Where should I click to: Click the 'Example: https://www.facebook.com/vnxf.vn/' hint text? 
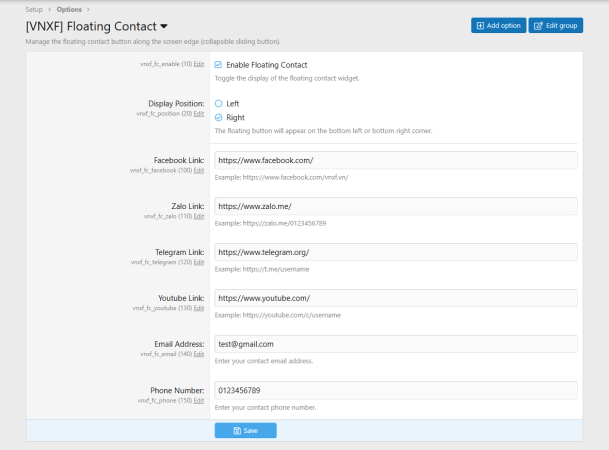point(281,177)
